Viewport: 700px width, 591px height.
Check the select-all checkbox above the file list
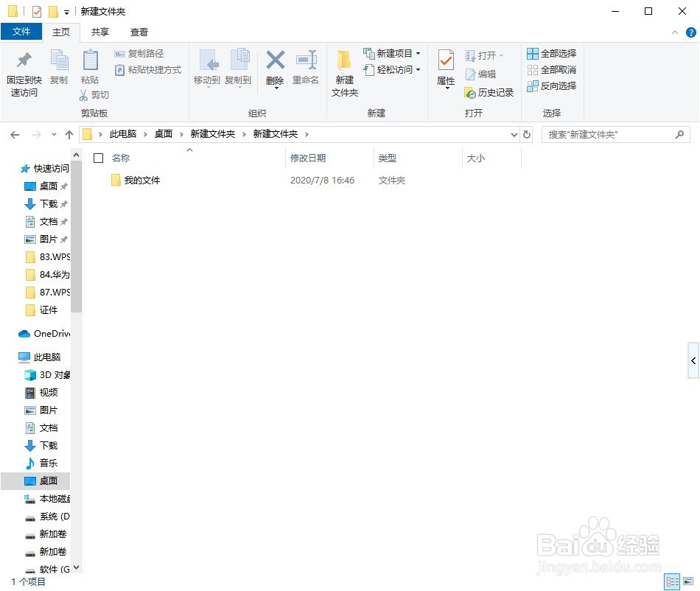[98, 158]
